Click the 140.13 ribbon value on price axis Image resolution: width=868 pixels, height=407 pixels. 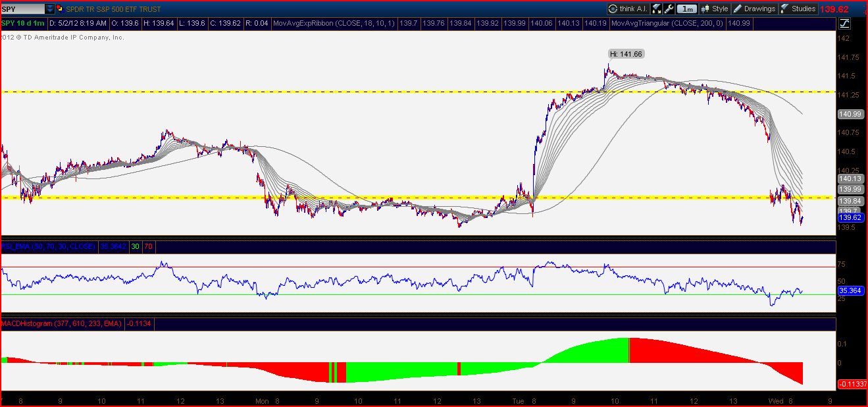tap(850, 178)
